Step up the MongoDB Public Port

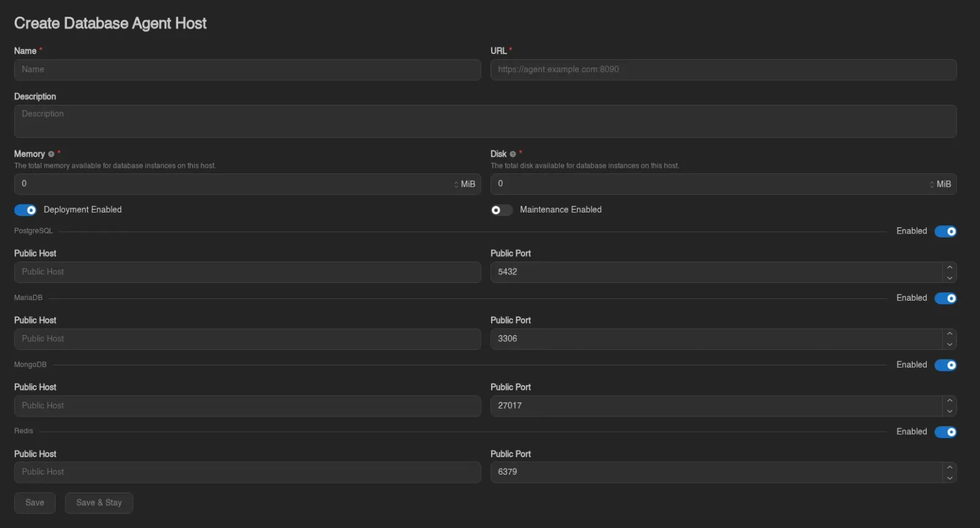click(949, 401)
